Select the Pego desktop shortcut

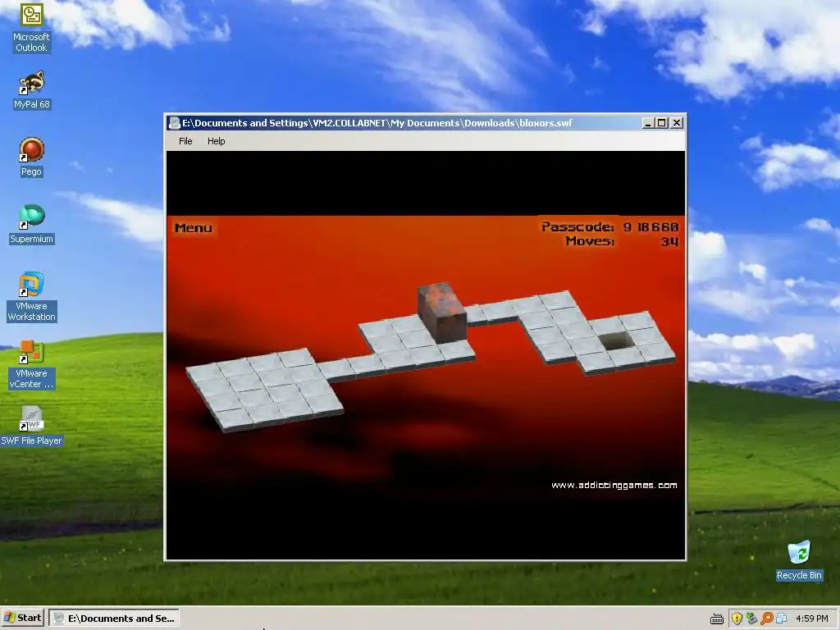(x=32, y=157)
